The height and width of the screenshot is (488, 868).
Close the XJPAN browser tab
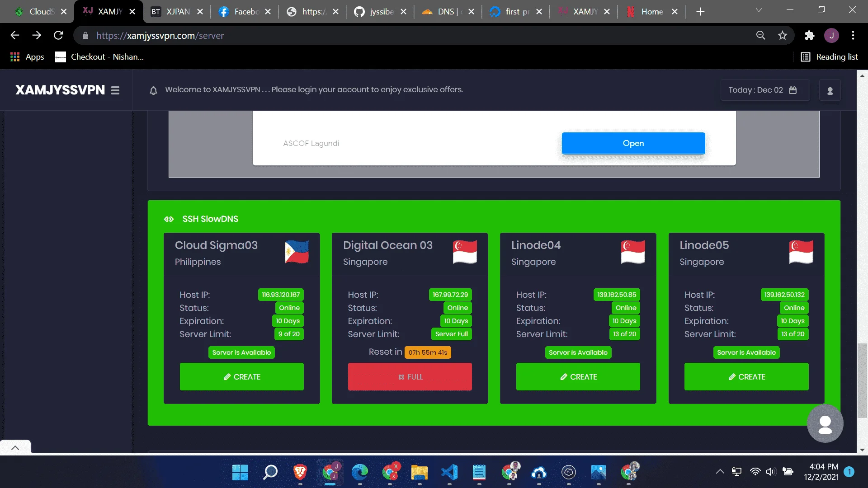[x=200, y=12]
